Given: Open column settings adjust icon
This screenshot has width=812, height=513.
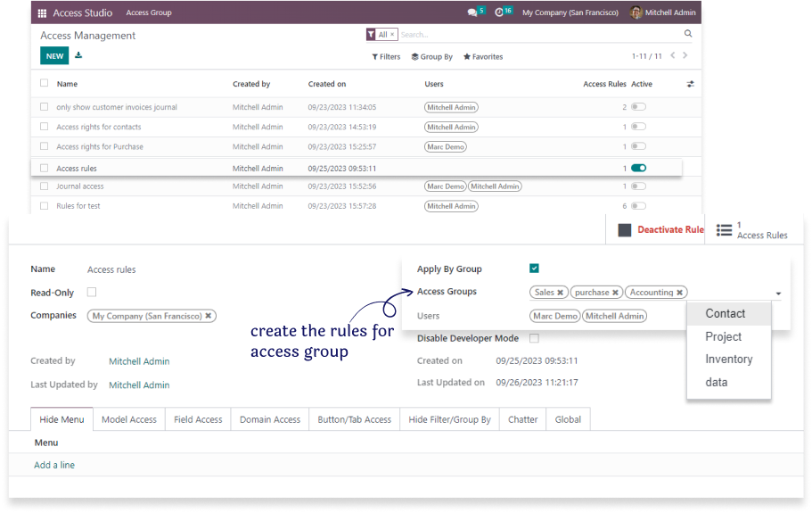Looking at the screenshot, I should (690, 84).
